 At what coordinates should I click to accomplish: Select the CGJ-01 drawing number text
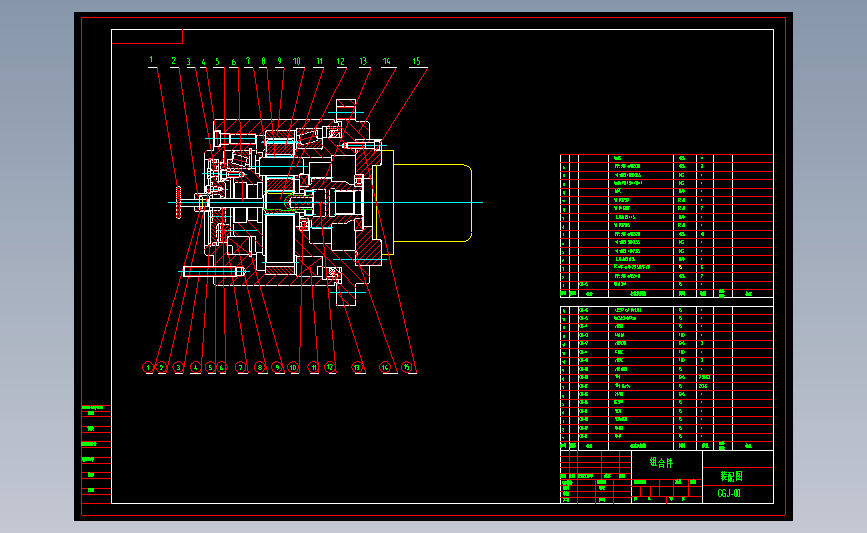point(729,493)
